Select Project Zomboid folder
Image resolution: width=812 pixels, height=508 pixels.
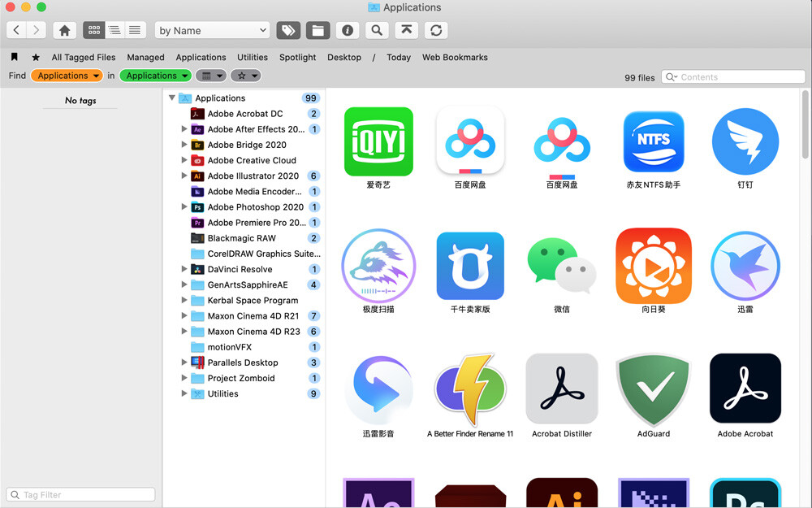[x=241, y=378]
